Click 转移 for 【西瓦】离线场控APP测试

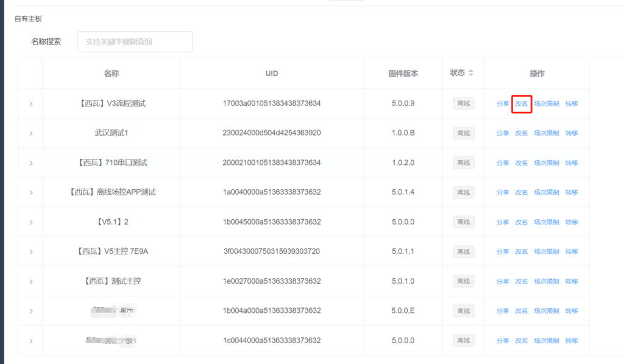[572, 192]
